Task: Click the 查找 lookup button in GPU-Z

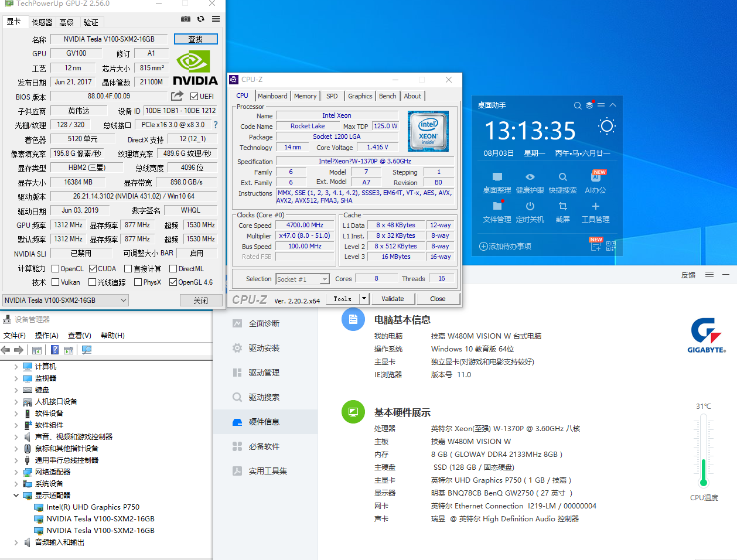Action: [x=196, y=39]
